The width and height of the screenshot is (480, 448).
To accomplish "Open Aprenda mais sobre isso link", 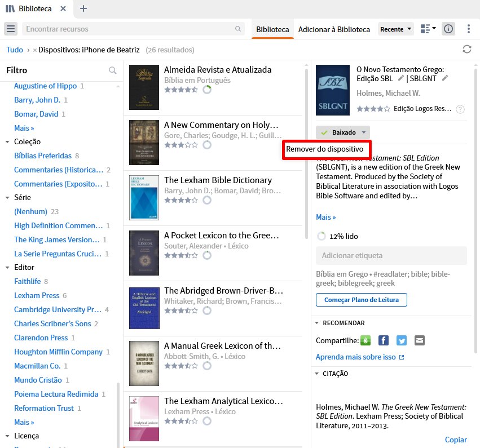I will coord(360,357).
